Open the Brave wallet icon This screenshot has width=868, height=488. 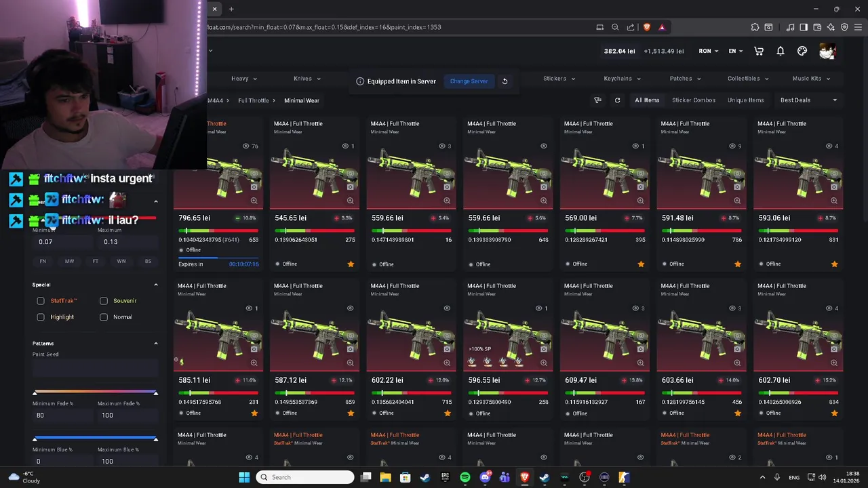point(817,27)
